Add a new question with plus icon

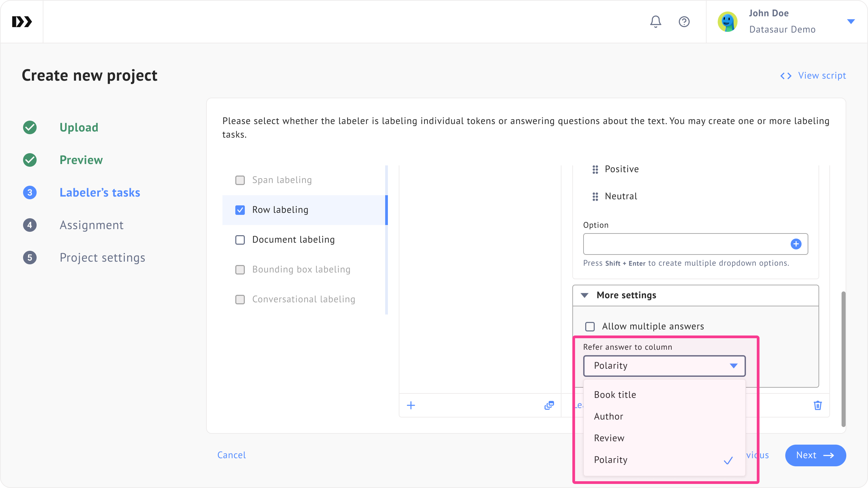411,405
